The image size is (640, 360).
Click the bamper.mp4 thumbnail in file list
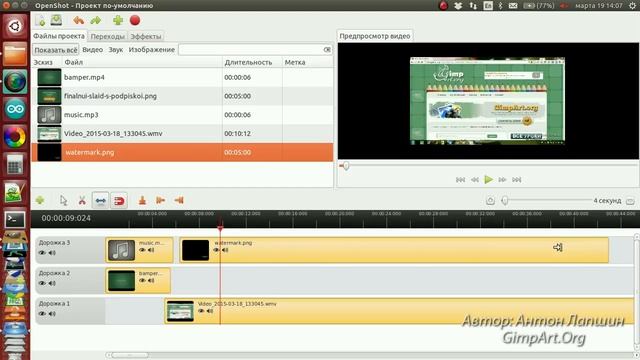pyautogui.click(x=49, y=77)
